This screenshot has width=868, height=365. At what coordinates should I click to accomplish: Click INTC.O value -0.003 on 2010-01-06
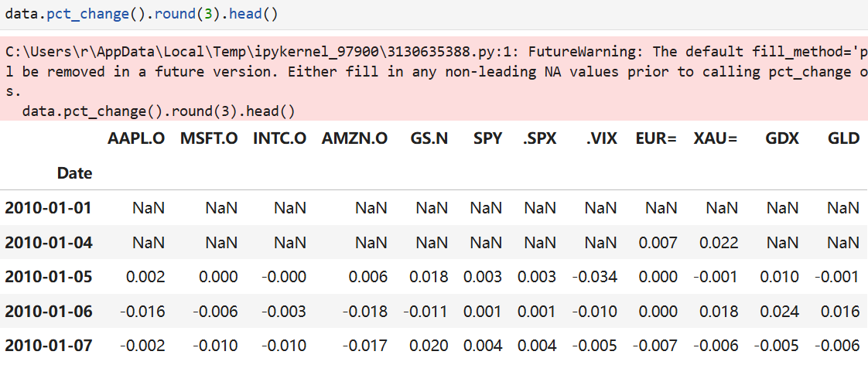click(283, 312)
